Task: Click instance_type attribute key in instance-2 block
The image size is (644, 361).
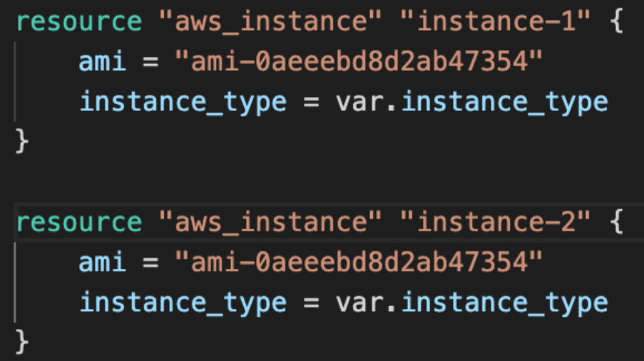Action: 182,302
